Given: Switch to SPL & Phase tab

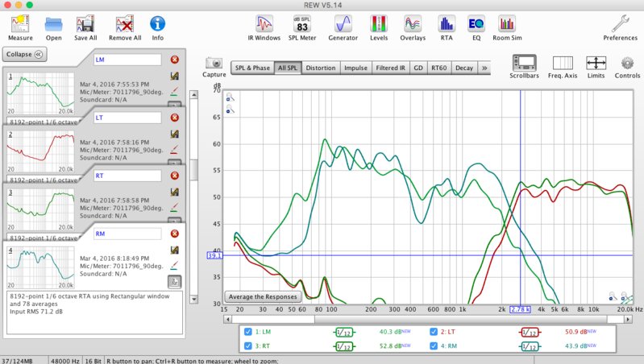Looking at the screenshot, I should point(252,68).
